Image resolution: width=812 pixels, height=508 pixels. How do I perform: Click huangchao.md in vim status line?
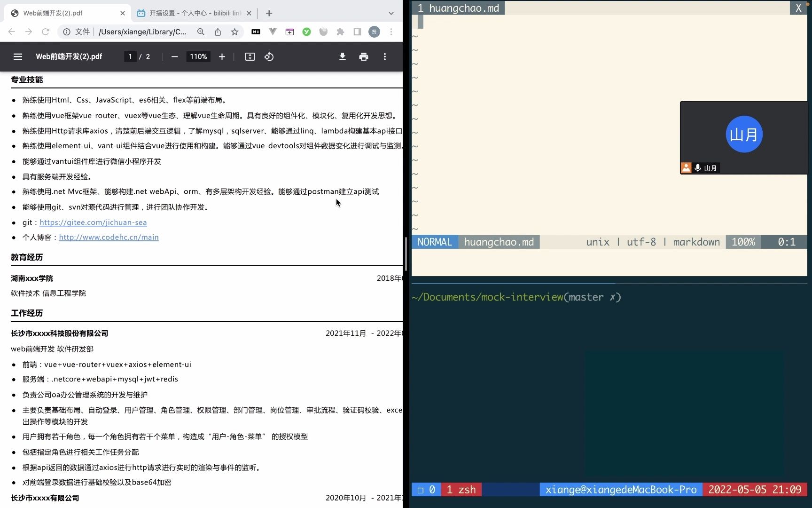[499, 242]
